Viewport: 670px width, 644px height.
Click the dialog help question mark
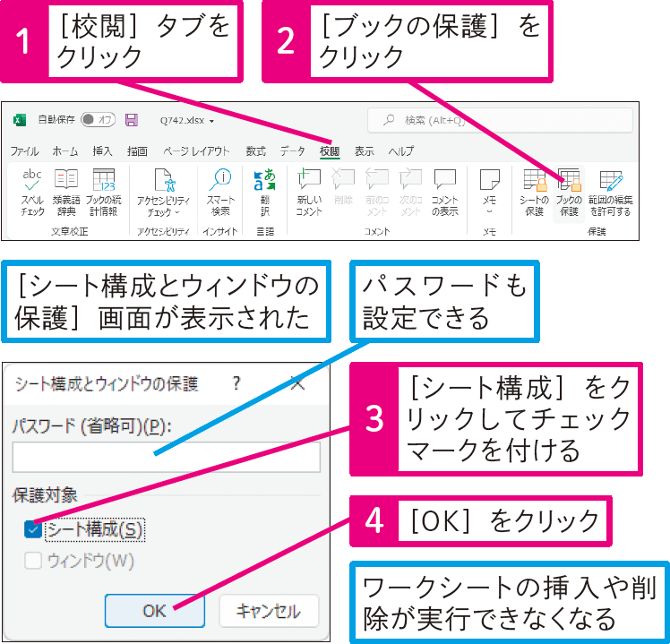[x=236, y=383]
